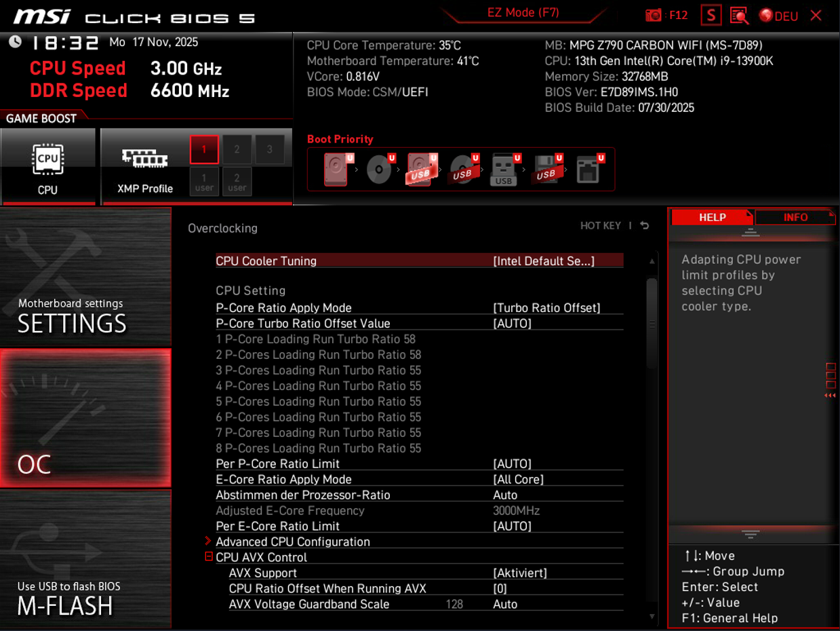Image resolution: width=840 pixels, height=631 pixels.
Task: Click the back arrow next to HOT KEY
Action: pyautogui.click(x=645, y=226)
